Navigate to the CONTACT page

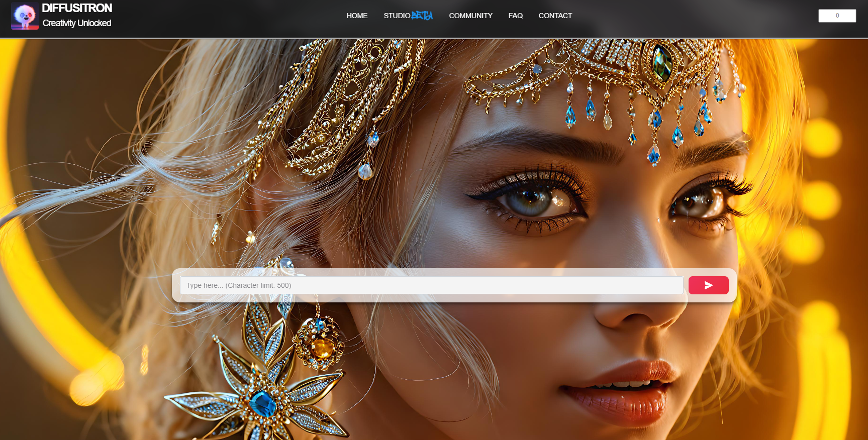click(555, 16)
